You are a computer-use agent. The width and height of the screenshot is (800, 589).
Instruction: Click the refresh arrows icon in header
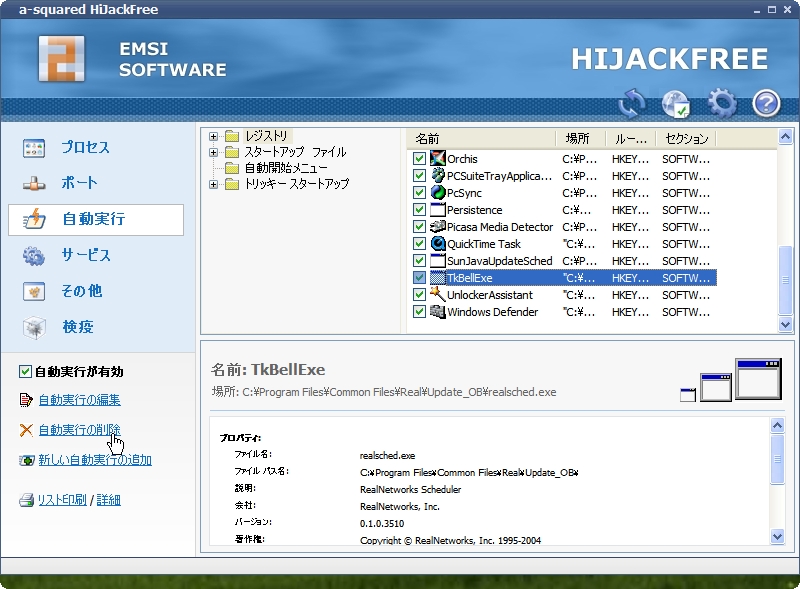click(631, 103)
